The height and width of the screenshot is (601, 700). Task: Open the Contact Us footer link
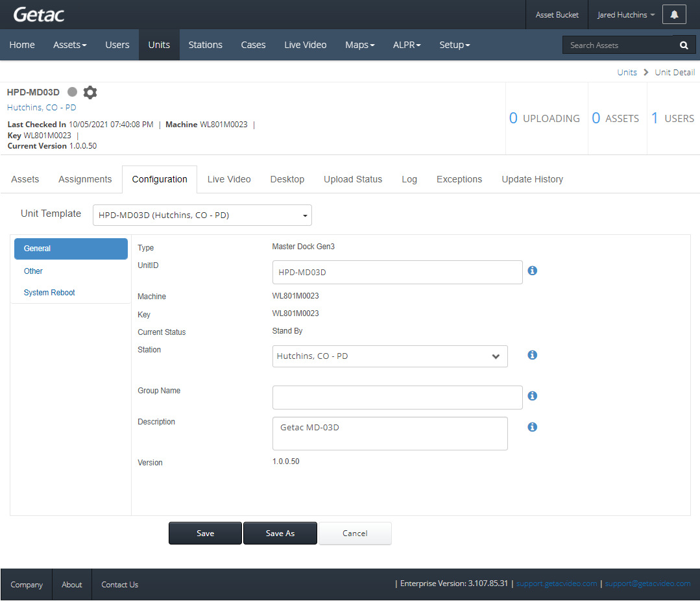tap(119, 585)
